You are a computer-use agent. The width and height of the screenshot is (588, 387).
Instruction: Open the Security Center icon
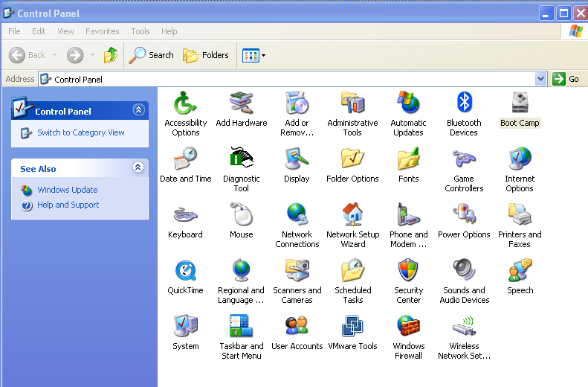(x=408, y=271)
